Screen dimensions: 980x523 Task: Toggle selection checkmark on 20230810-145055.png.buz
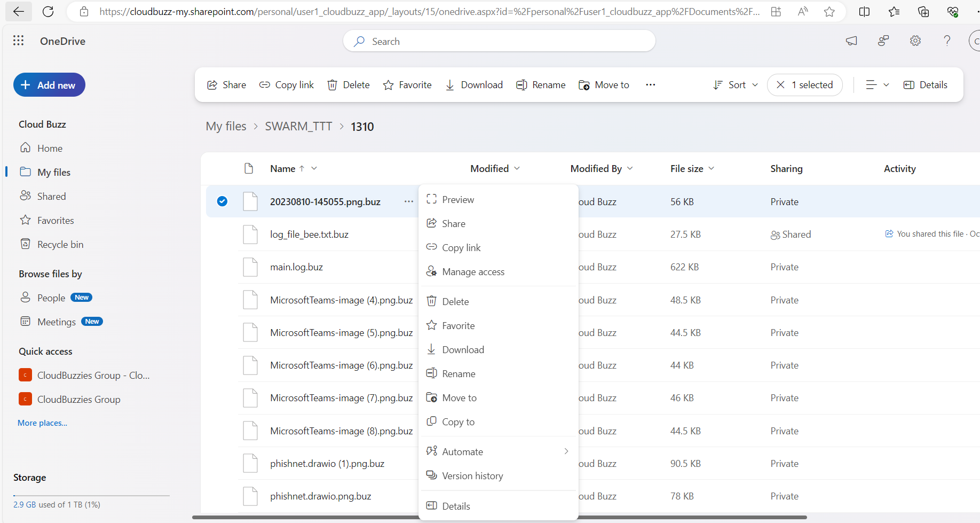[x=222, y=201]
